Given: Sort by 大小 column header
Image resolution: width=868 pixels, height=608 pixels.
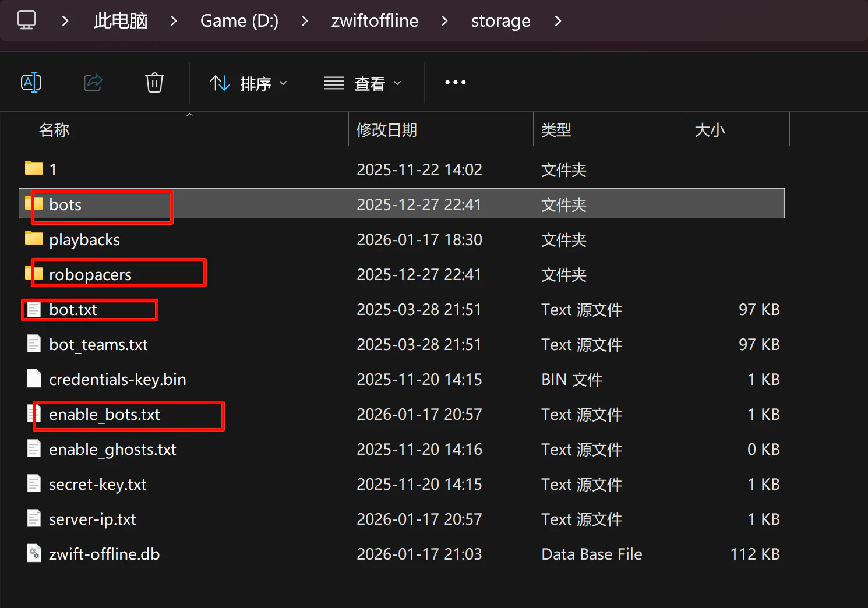Looking at the screenshot, I should (710, 130).
